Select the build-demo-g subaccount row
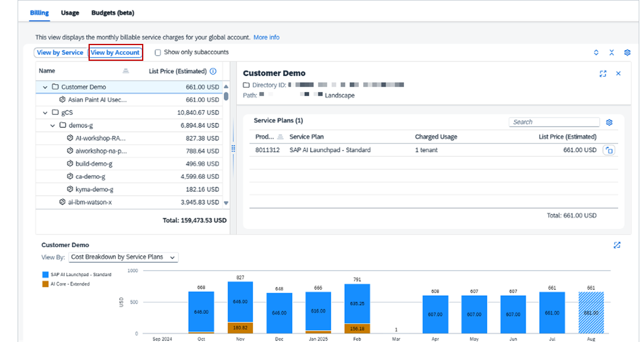The width and height of the screenshot is (644, 342). coord(129,164)
